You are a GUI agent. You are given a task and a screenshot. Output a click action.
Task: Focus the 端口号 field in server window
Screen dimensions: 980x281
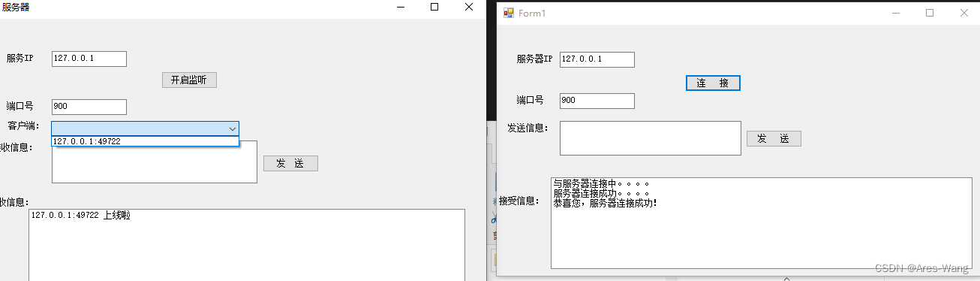(89, 107)
